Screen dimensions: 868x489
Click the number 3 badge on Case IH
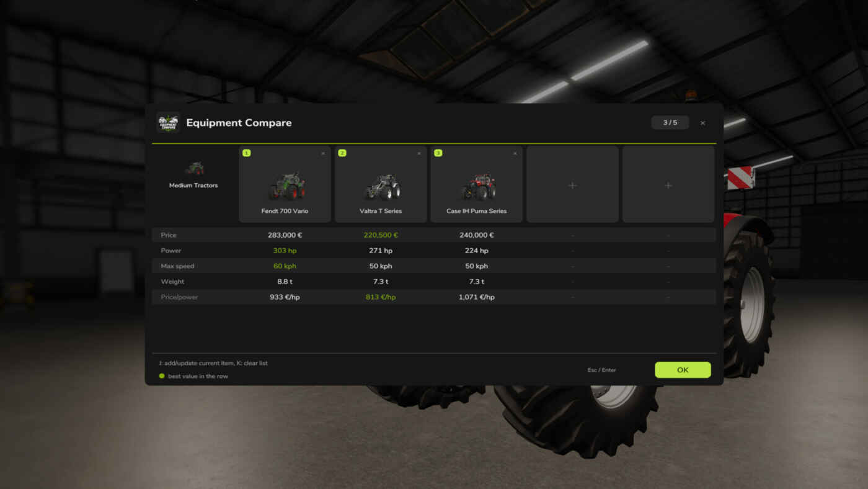(x=438, y=153)
